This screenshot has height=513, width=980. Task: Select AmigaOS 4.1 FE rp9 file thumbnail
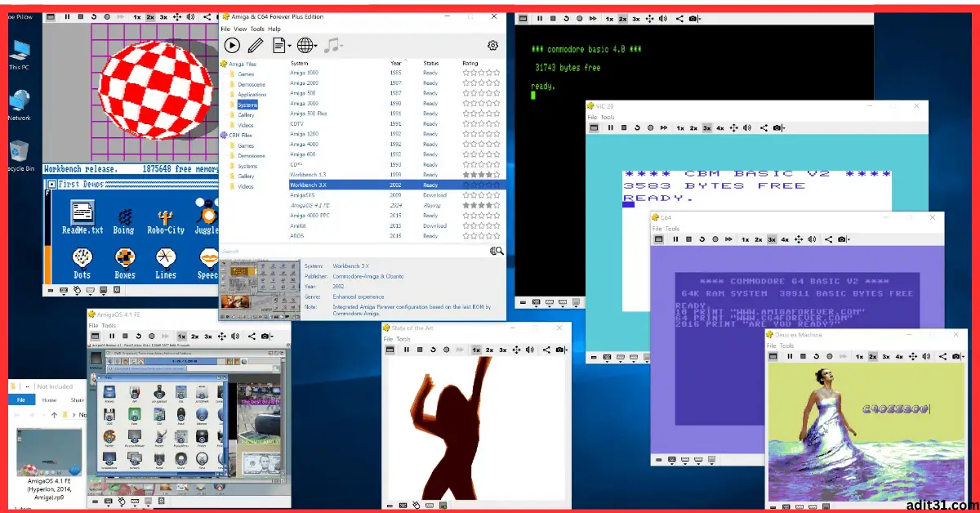pyautogui.click(x=49, y=453)
